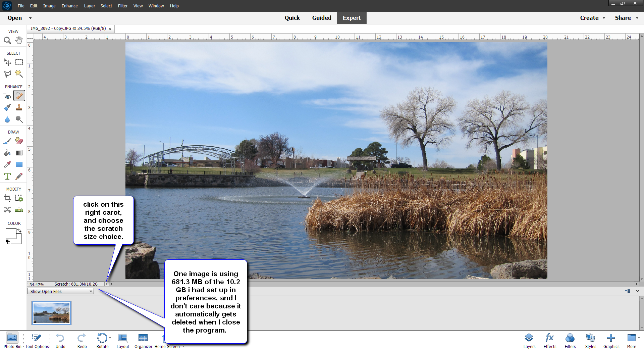Open the Enhance menu
The image size is (644, 349).
[x=69, y=6]
